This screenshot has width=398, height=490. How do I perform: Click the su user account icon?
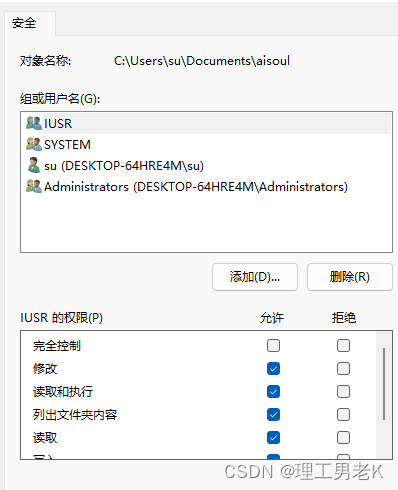(34, 165)
